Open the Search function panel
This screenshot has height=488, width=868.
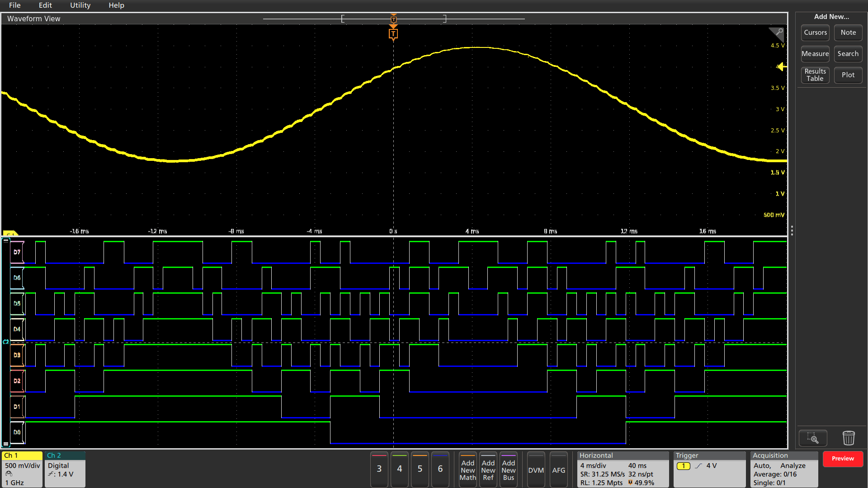(848, 53)
